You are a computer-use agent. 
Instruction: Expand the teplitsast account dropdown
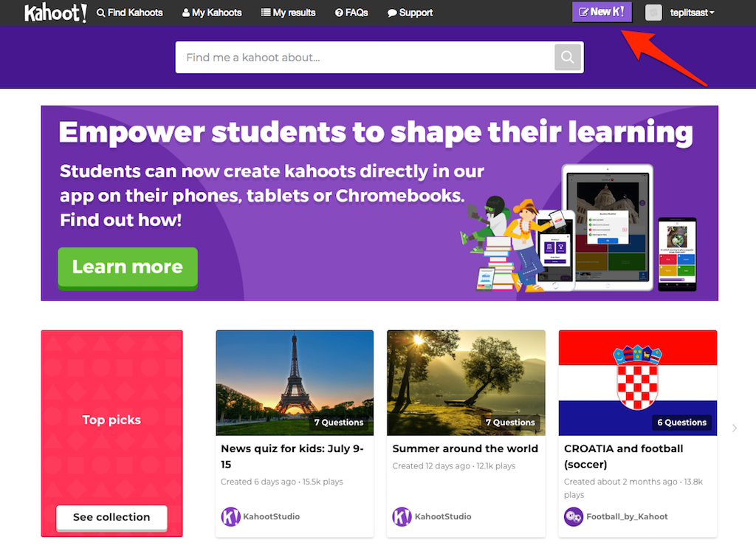[x=692, y=13]
